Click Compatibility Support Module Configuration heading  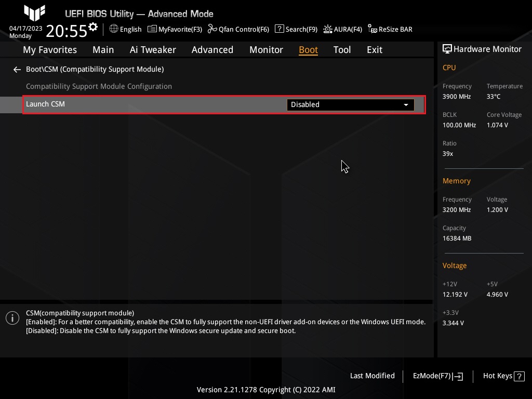(x=99, y=87)
